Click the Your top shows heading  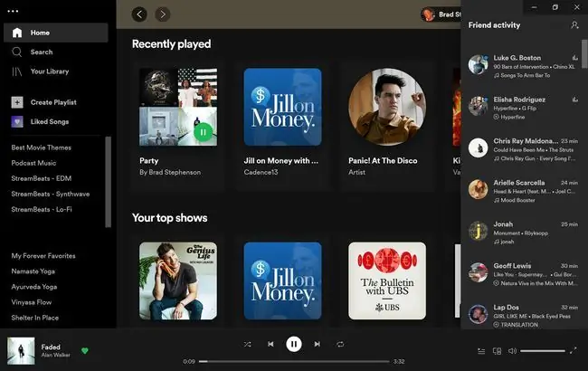[x=169, y=218]
